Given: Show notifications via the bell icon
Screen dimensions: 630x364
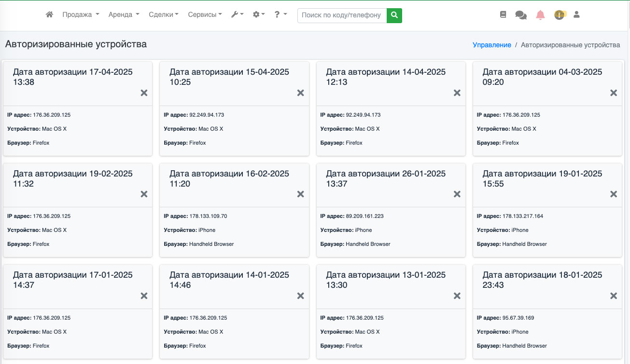Looking at the screenshot, I should click(x=540, y=15).
